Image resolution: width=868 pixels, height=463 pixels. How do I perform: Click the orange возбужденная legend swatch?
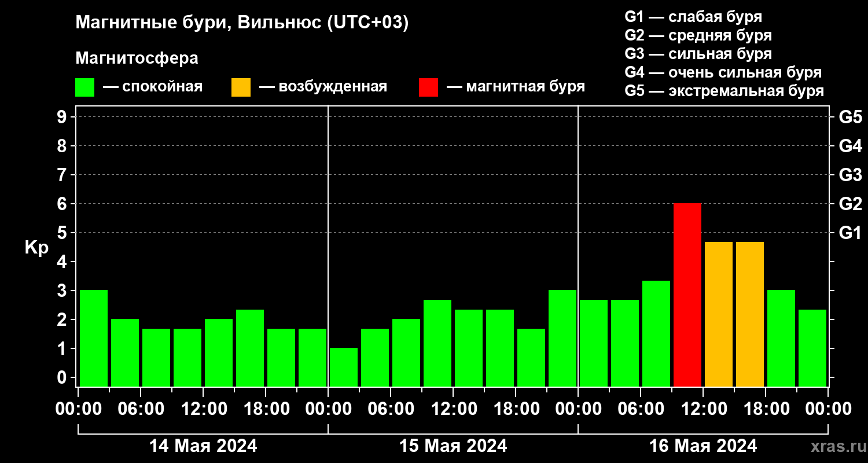tap(241, 87)
